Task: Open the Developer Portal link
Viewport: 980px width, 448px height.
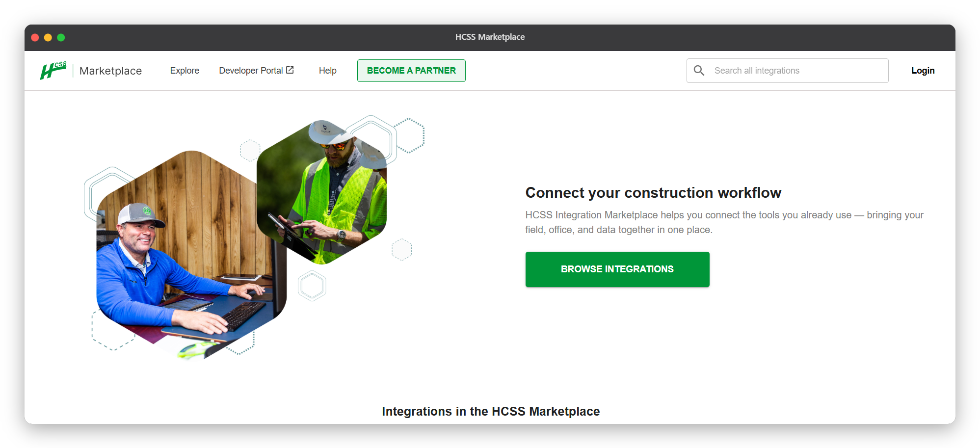Action: point(256,71)
